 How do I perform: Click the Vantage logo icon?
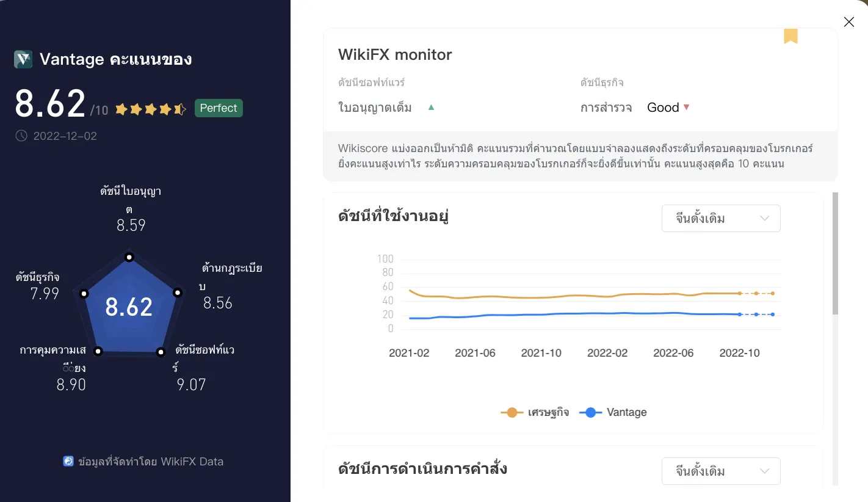tap(23, 59)
